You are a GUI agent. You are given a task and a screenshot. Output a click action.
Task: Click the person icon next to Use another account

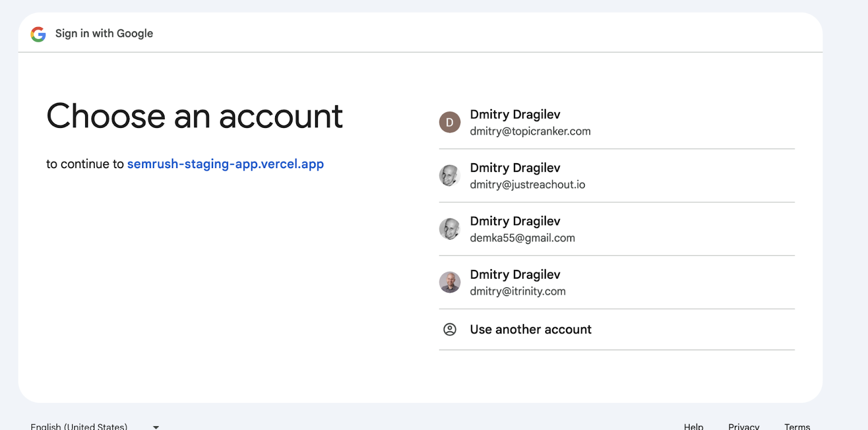click(449, 330)
